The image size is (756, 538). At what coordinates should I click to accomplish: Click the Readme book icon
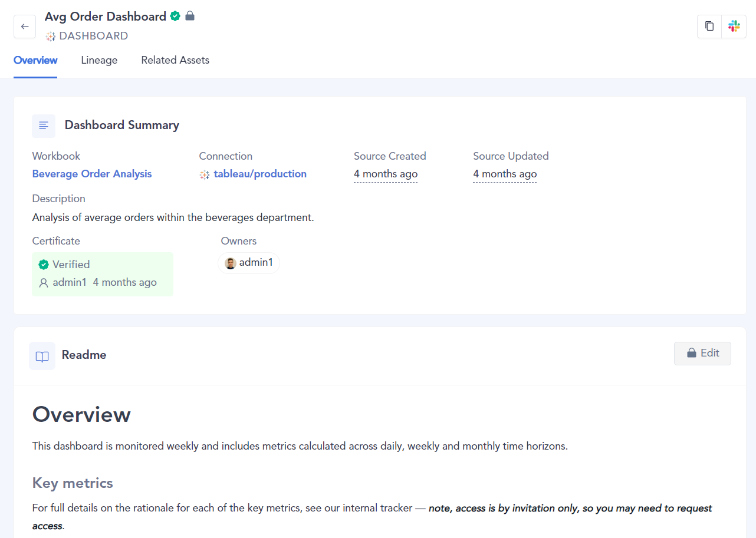pos(42,355)
